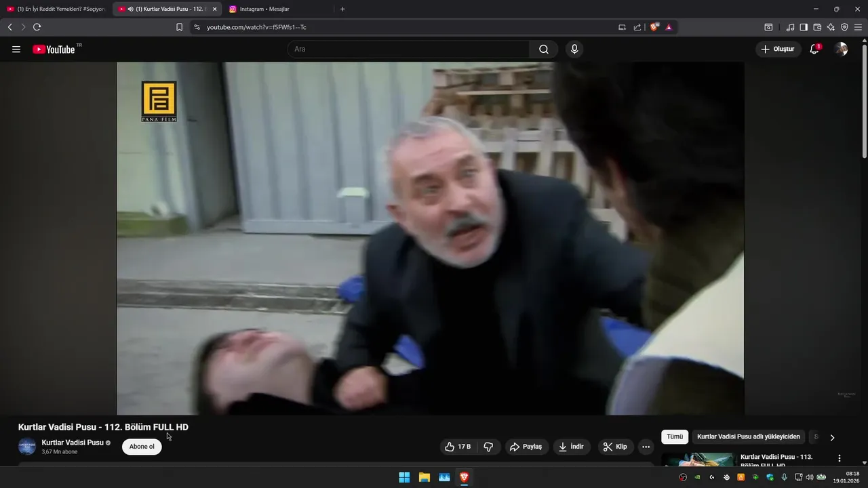Open options for the 113. Bölüm suggestion
Image resolution: width=868 pixels, height=488 pixels.
point(840,458)
